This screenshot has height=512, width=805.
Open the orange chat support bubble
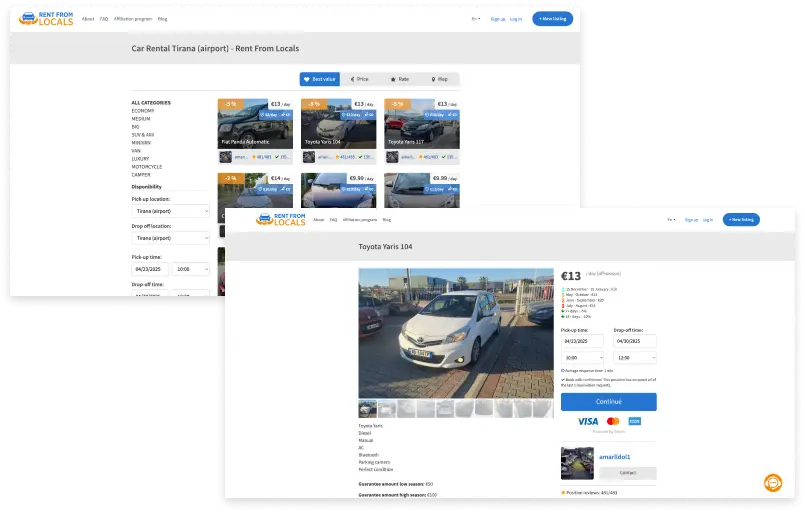[773, 483]
